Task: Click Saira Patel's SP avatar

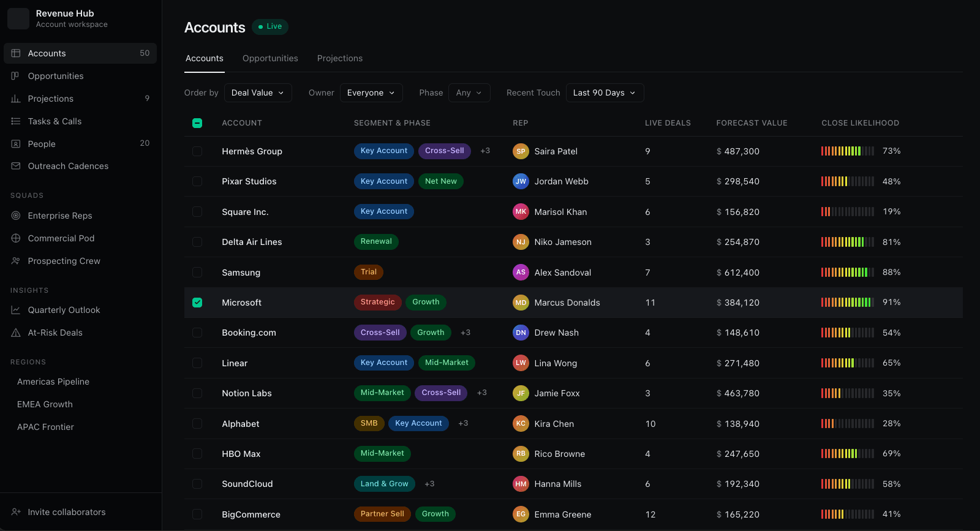Action: tap(521, 151)
